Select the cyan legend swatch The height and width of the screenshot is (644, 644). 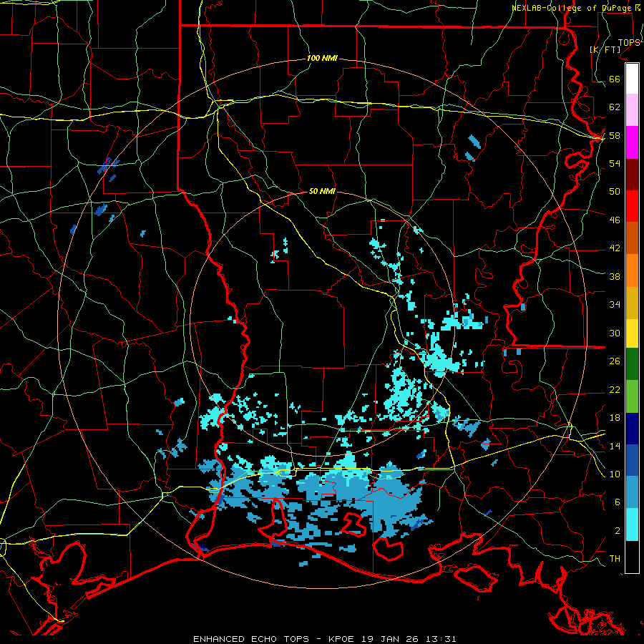click(632, 525)
